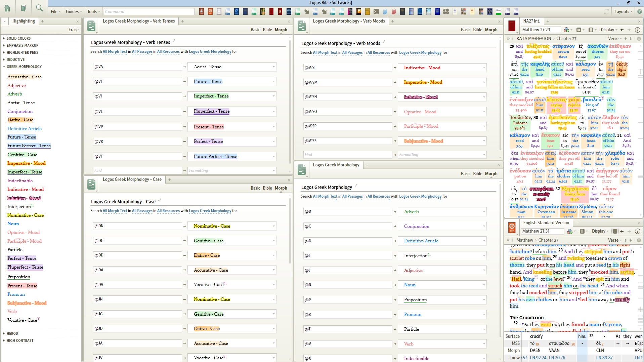Select the English Standard Version tab
This screenshot has width=644, height=362.
546,223
